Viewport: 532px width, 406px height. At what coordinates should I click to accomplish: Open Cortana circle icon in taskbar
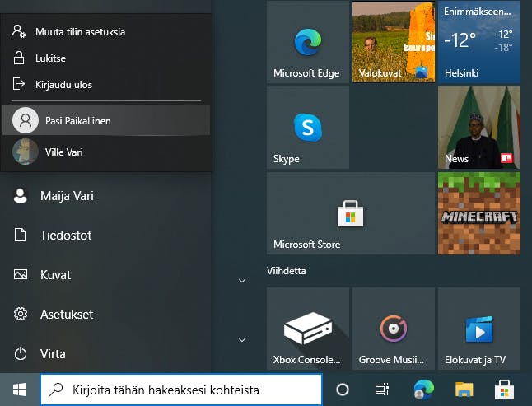point(343,390)
